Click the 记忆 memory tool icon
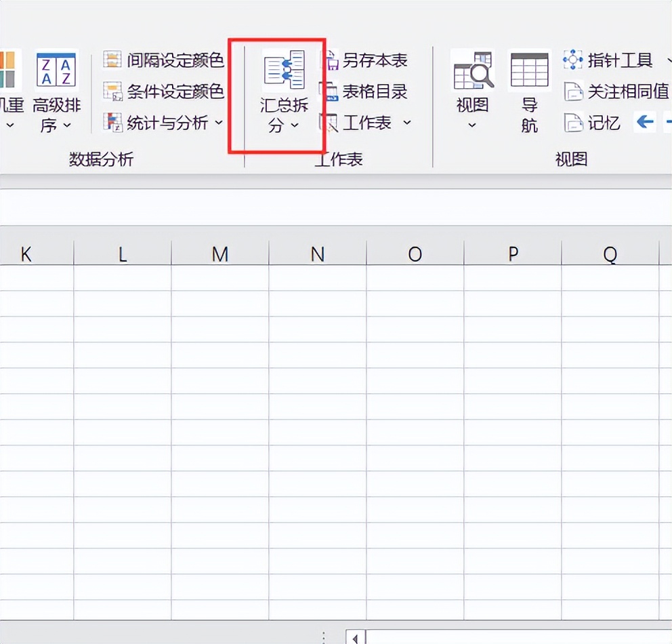 click(575, 123)
